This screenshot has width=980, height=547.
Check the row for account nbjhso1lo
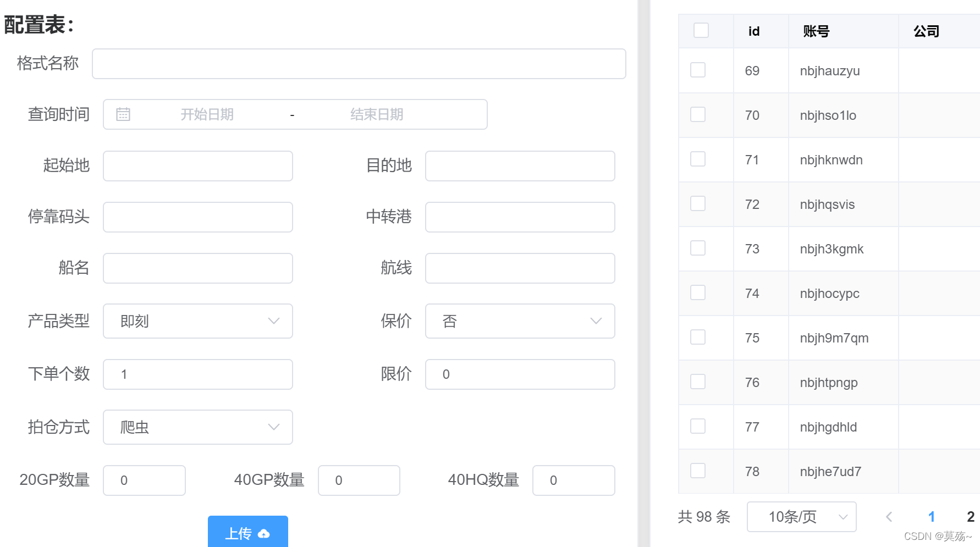tap(698, 114)
